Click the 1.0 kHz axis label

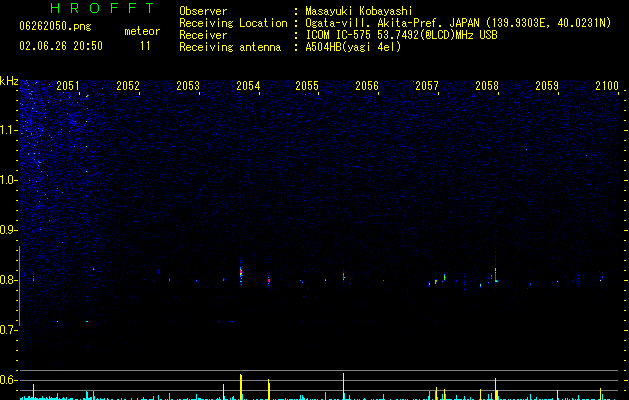(9, 180)
